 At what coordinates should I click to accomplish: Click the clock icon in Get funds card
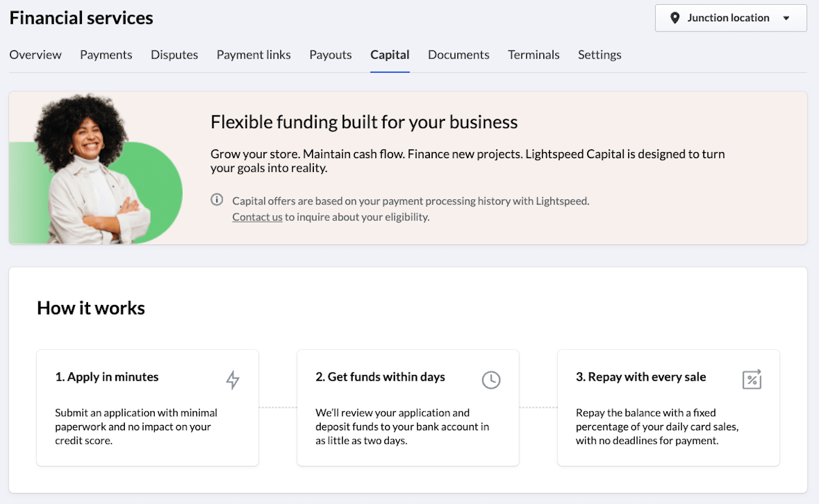click(491, 380)
